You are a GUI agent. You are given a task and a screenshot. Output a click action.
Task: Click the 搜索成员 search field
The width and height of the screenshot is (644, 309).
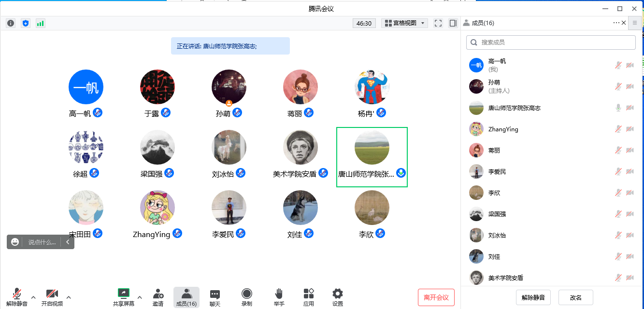pos(551,42)
